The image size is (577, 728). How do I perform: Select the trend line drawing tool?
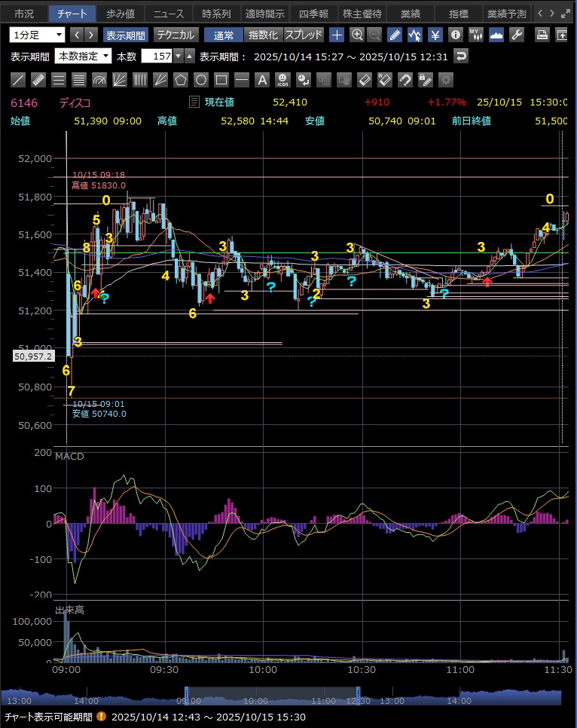[18, 79]
